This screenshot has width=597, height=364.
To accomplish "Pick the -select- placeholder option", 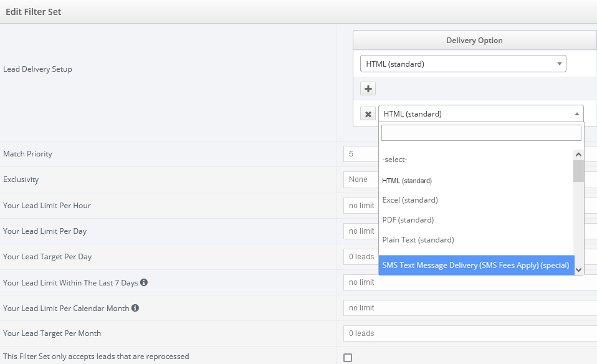I will (394, 160).
